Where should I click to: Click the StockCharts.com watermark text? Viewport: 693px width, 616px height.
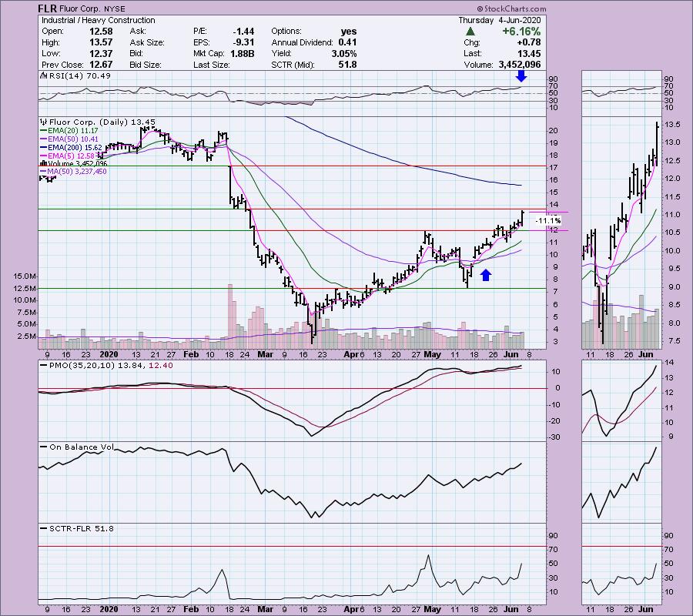point(511,8)
